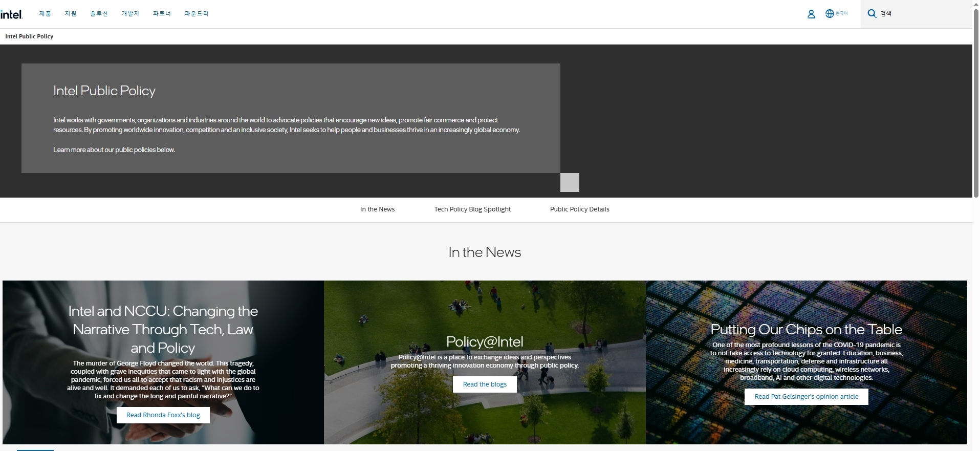
Task: Click the Read the blogs button
Action: point(485,384)
